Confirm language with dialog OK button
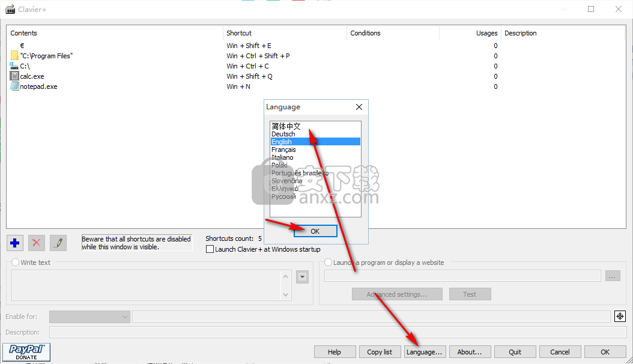The width and height of the screenshot is (633, 364). pyautogui.click(x=315, y=231)
